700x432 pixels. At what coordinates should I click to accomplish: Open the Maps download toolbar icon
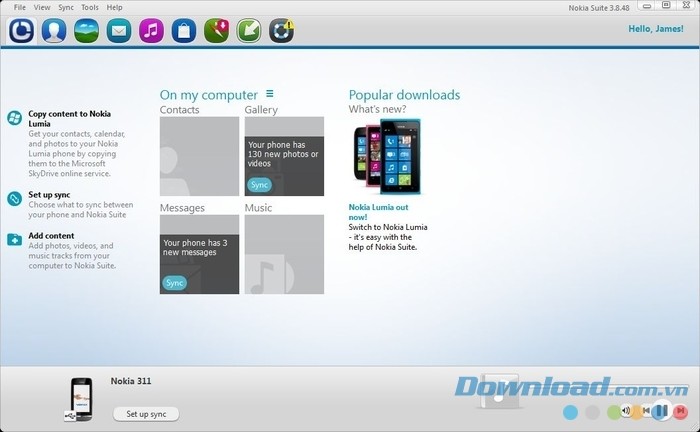[215, 31]
